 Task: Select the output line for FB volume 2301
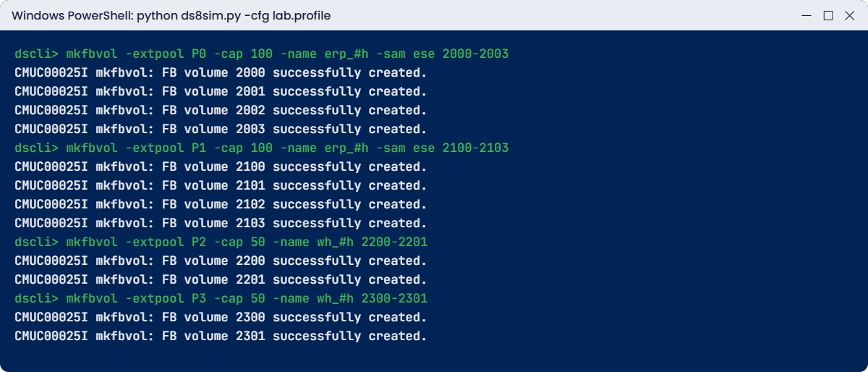[x=221, y=336]
